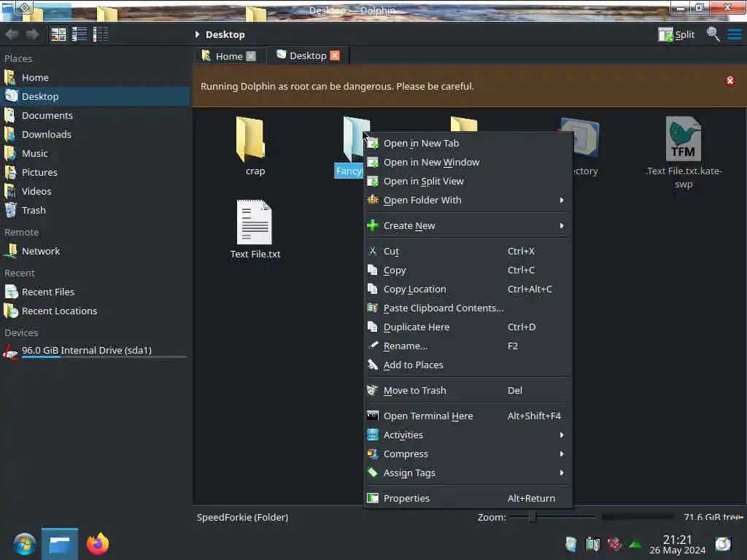Screen dimensions: 747x560
Task: Choose Open in New Window
Action: pyautogui.click(x=468, y=162)
